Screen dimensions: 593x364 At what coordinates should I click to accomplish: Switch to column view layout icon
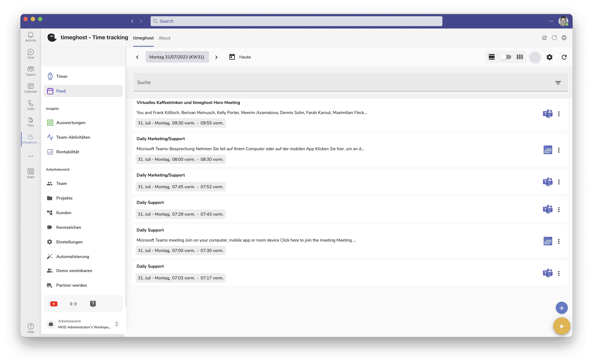(519, 57)
